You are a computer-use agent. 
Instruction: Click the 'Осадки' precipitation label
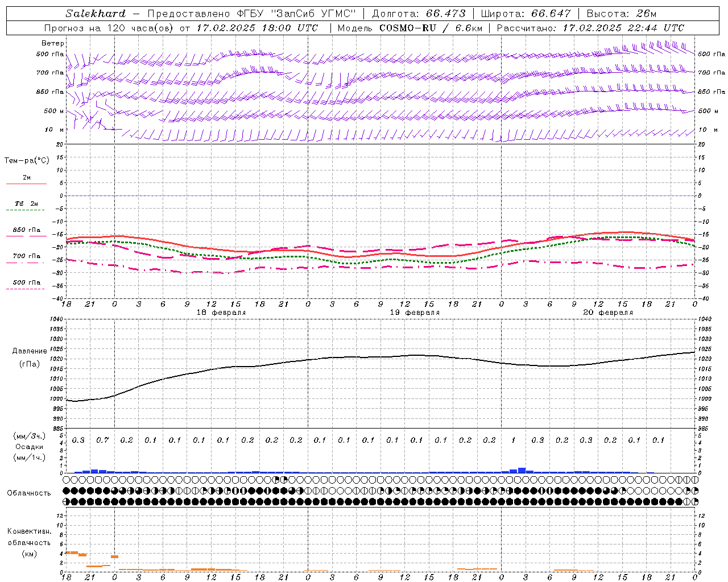click(x=30, y=447)
